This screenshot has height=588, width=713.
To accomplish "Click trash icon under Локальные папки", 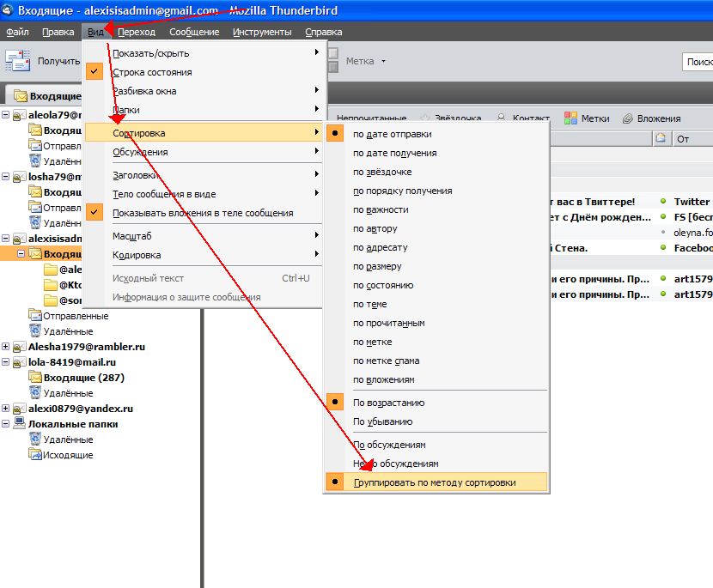I will 35,439.
